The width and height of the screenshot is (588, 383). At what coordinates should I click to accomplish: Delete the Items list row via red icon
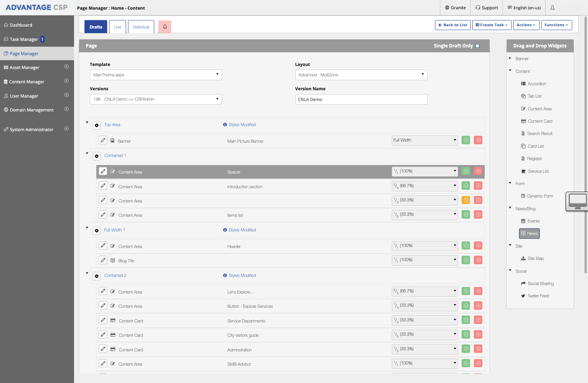point(478,214)
